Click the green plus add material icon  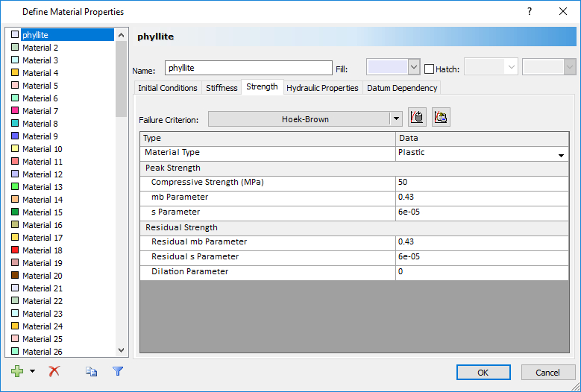click(18, 371)
